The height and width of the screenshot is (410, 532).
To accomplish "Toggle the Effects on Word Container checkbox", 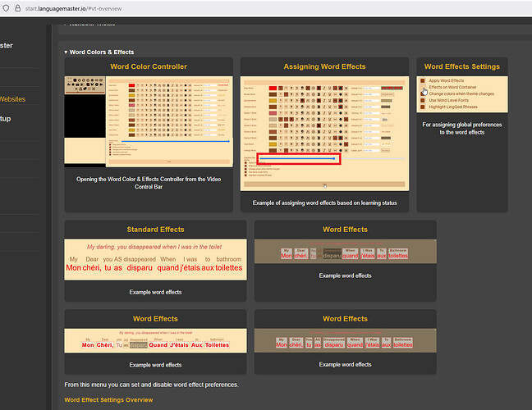I will point(423,88).
